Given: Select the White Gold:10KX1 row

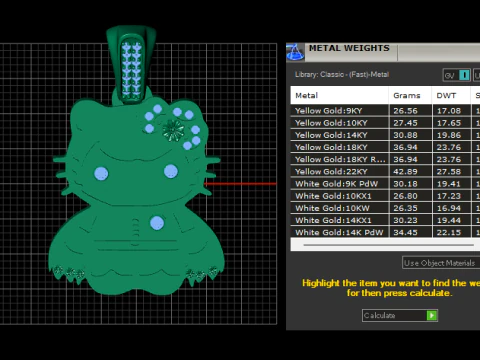Looking at the screenshot, I should [x=385, y=196].
